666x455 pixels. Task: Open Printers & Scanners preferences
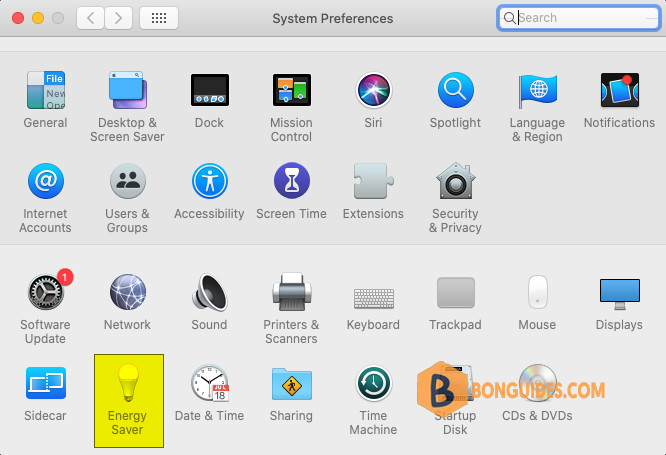point(291,292)
